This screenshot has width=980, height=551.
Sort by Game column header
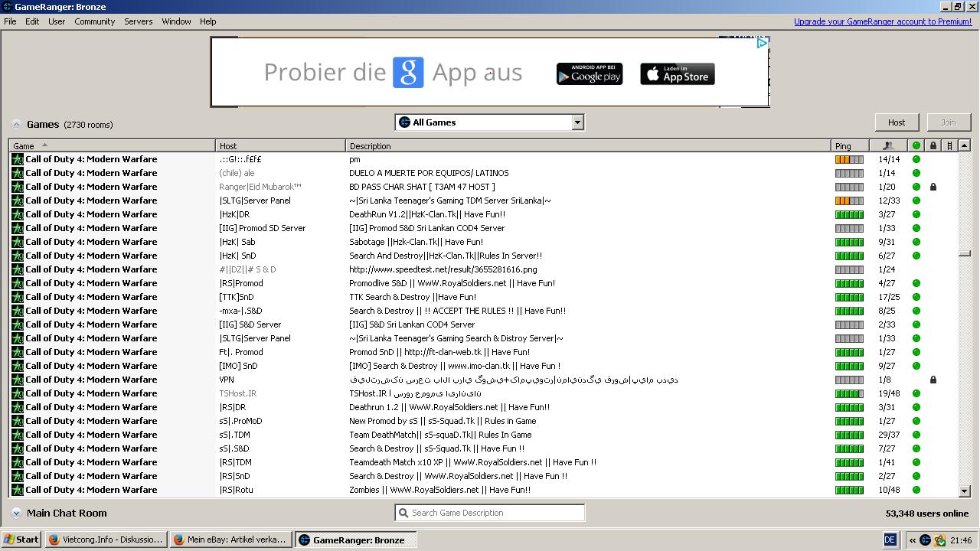coord(113,145)
